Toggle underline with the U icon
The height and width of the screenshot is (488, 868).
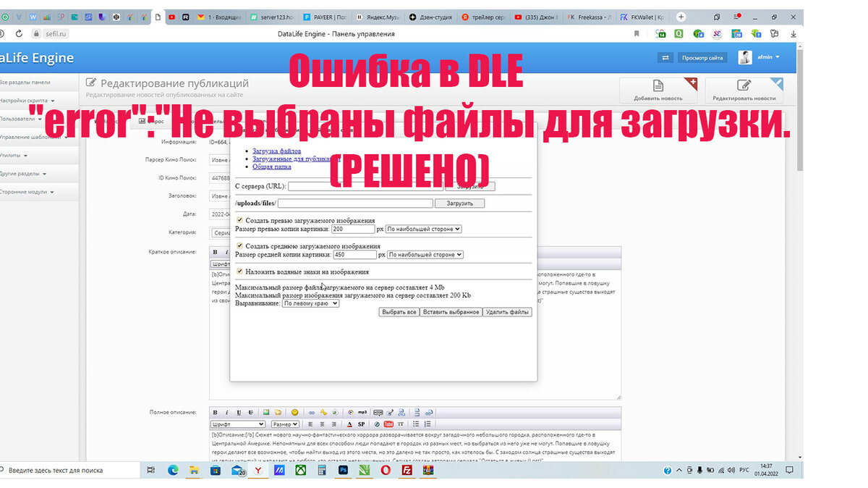point(239,412)
